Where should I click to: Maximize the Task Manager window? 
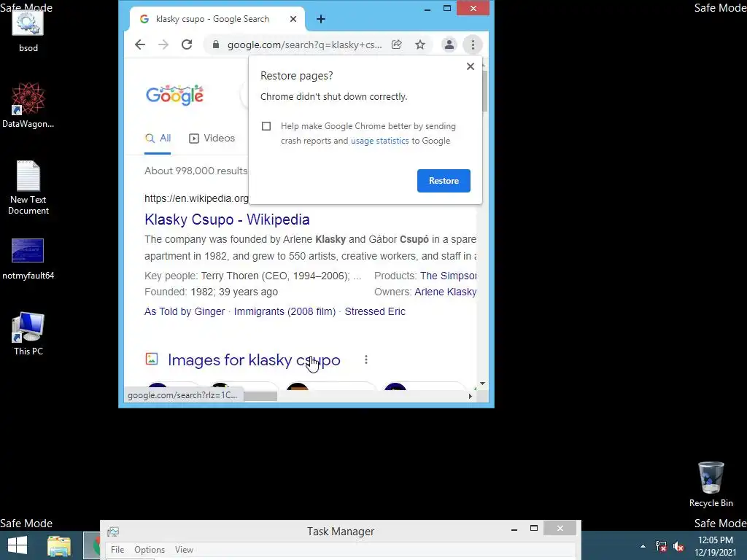(533, 528)
